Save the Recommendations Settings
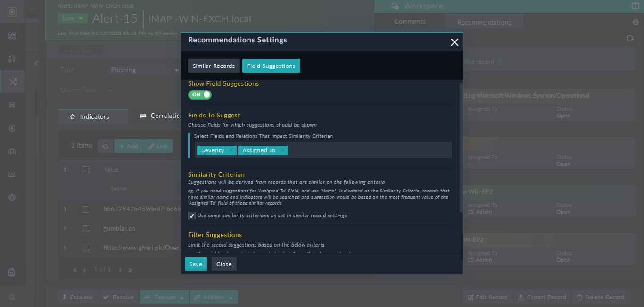Viewport: 644px width, 307px height. click(x=195, y=264)
